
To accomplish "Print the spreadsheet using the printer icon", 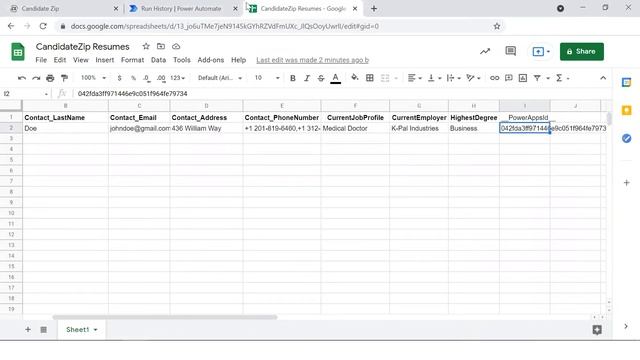I will [50, 78].
